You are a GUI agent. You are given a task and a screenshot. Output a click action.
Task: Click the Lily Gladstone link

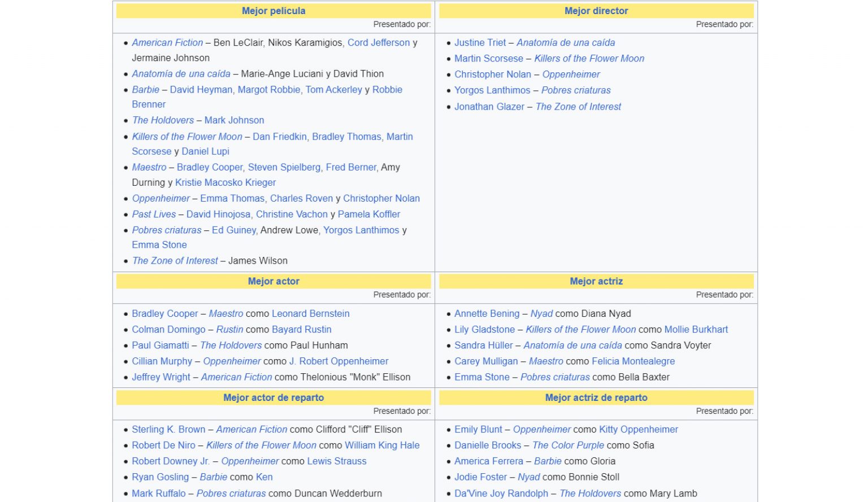[x=485, y=329]
